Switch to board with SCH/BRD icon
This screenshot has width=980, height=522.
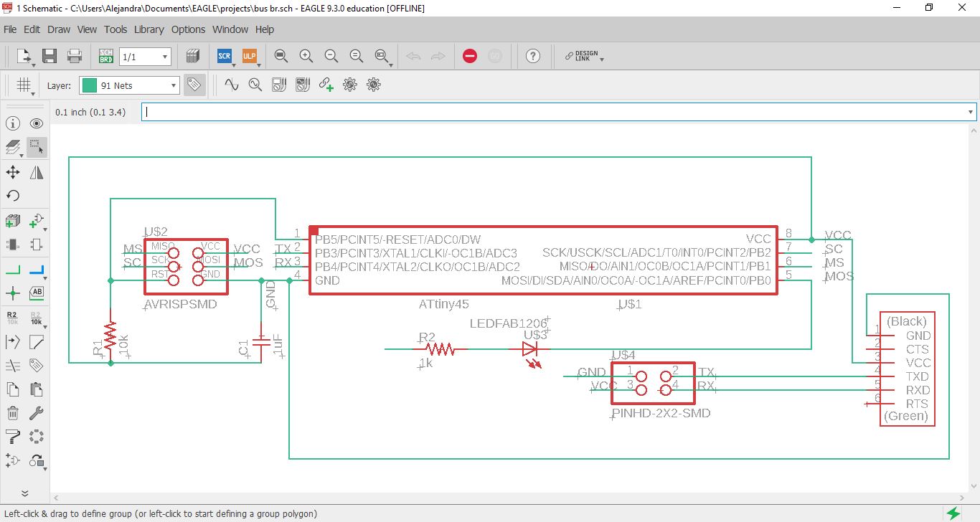click(x=105, y=56)
